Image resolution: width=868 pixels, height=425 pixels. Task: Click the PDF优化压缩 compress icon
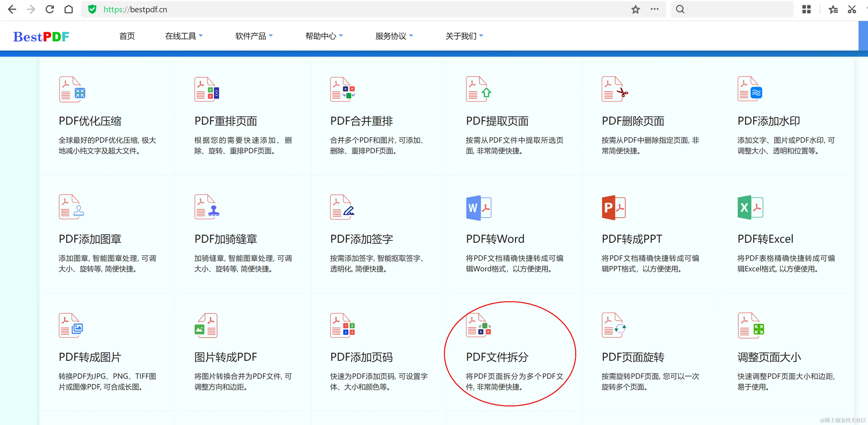(72, 89)
